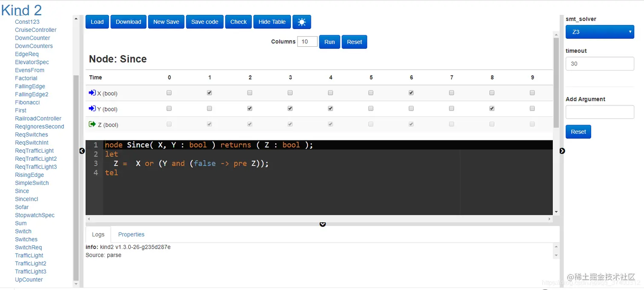Click the Hide Table button
Viewport: 644px width, 290px height.
[272, 22]
